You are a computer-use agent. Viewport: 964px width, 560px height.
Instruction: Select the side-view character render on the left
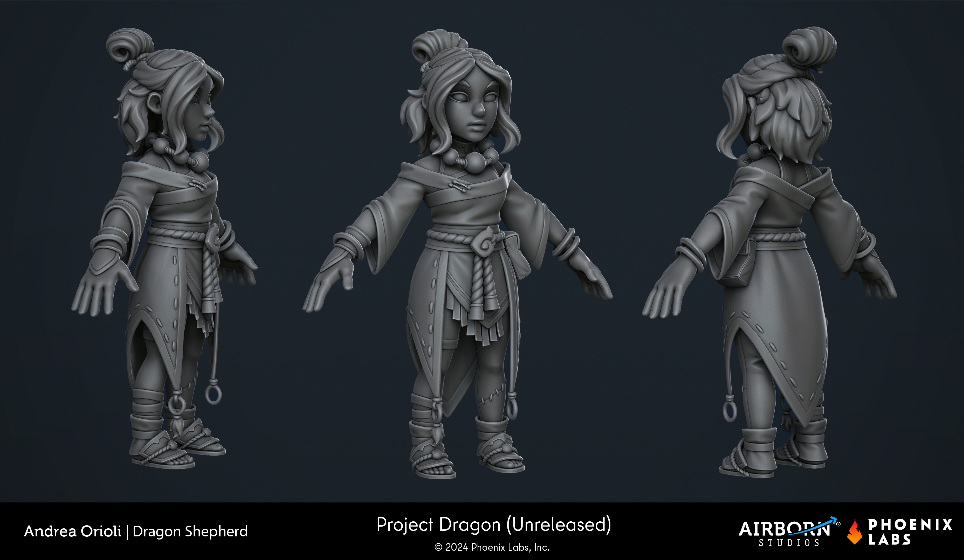164,248
